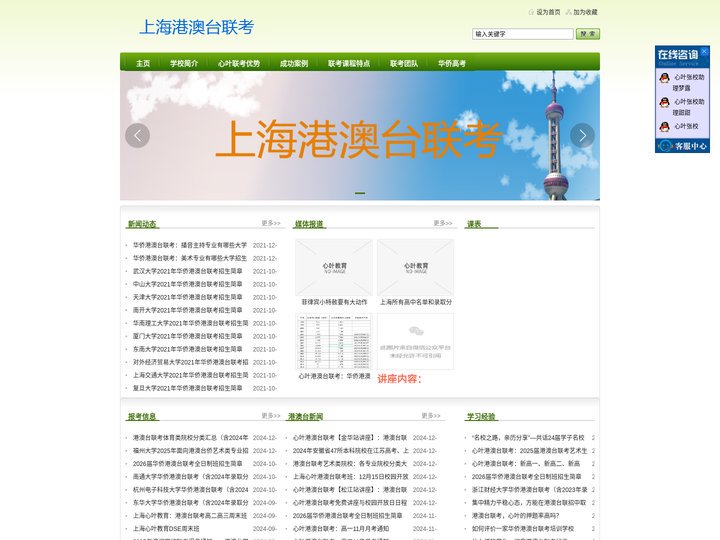Open WeChat placeholder thumbnail above 讲座内容
720x540 pixels.
coord(416,342)
